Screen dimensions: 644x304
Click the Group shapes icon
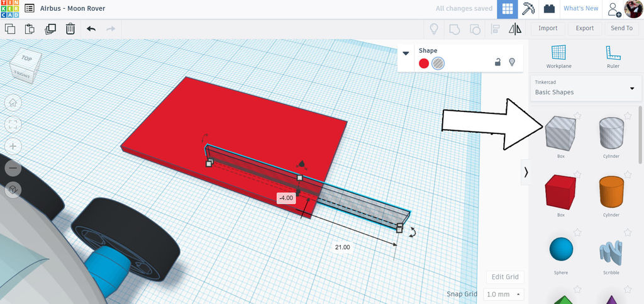(454, 29)
